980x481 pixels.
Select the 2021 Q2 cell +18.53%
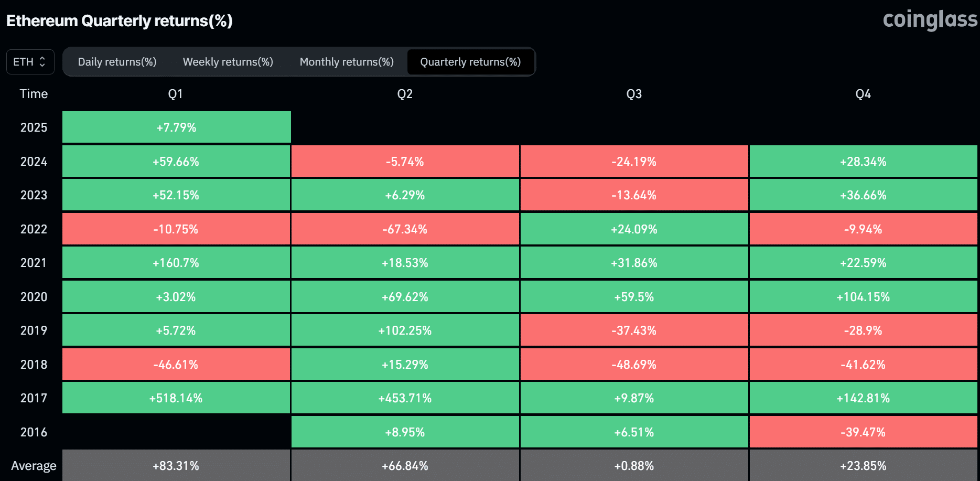405,262
